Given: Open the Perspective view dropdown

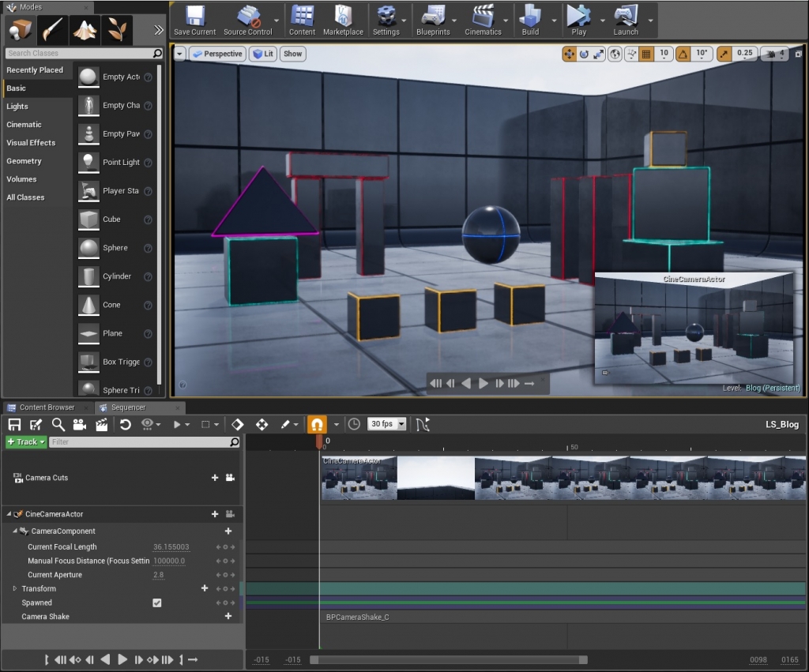Looking at the screenshot, I should pyautogui.click(x=217, y=54).
